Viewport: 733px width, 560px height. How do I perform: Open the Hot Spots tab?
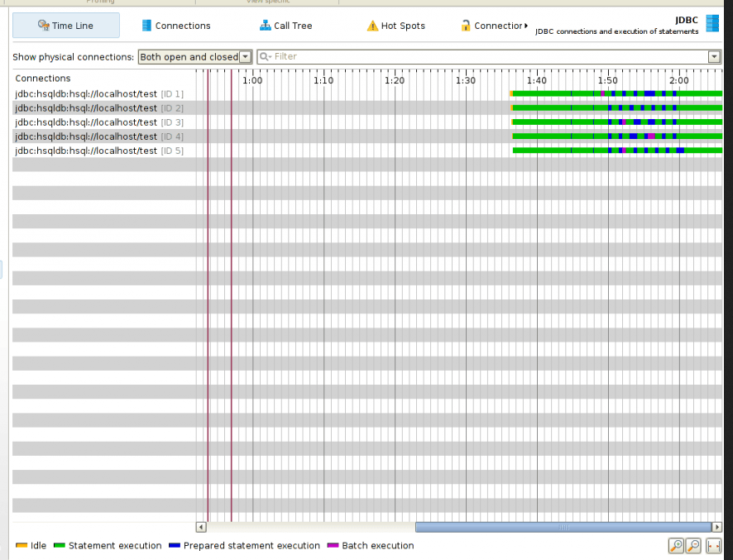click(x=396, y=26)
